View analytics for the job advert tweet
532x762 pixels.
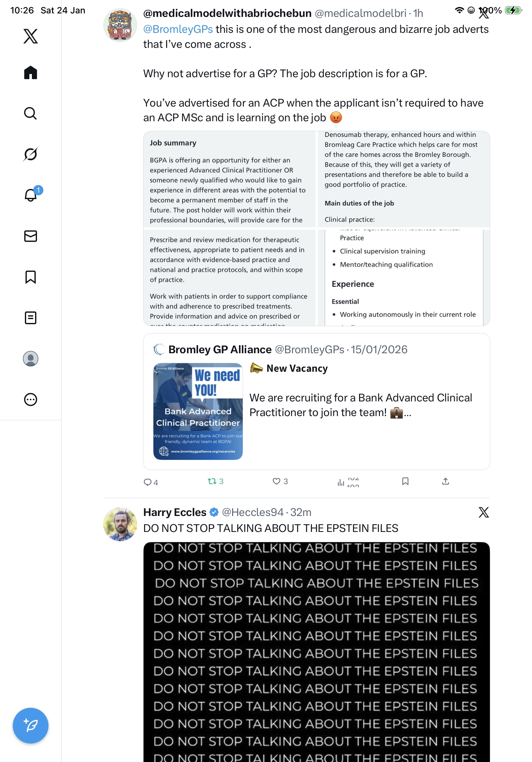[348, 482]
